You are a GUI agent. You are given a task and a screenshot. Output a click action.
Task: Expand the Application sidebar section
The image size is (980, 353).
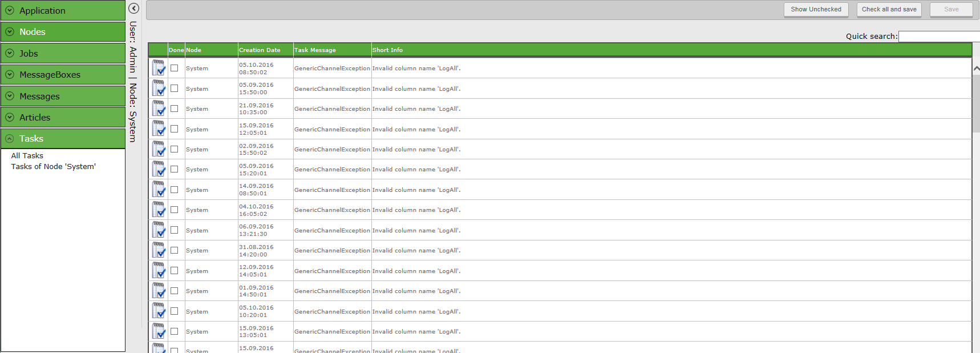coord(63,10)
